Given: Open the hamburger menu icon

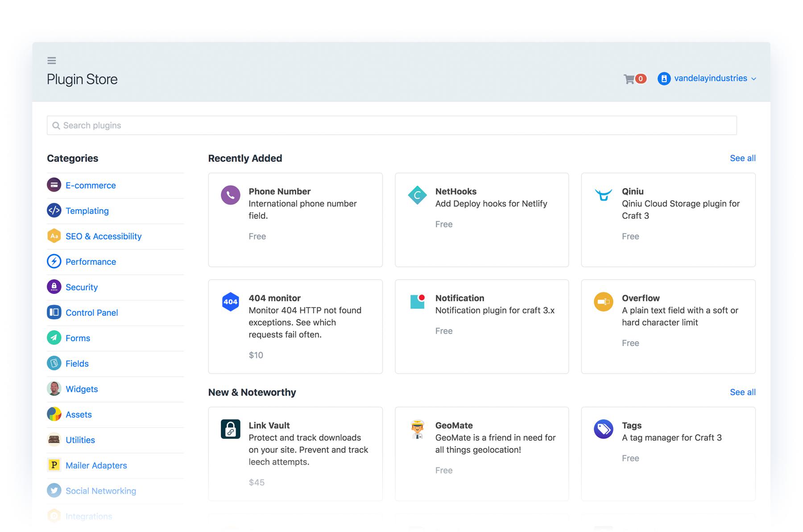Looking at the screenshot, I should pyautogui.click(x=52, y=61).
